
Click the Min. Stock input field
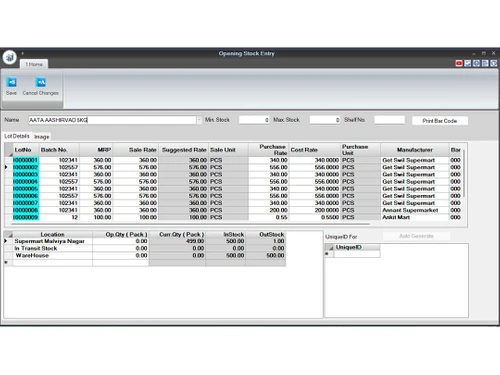[254, 120]
